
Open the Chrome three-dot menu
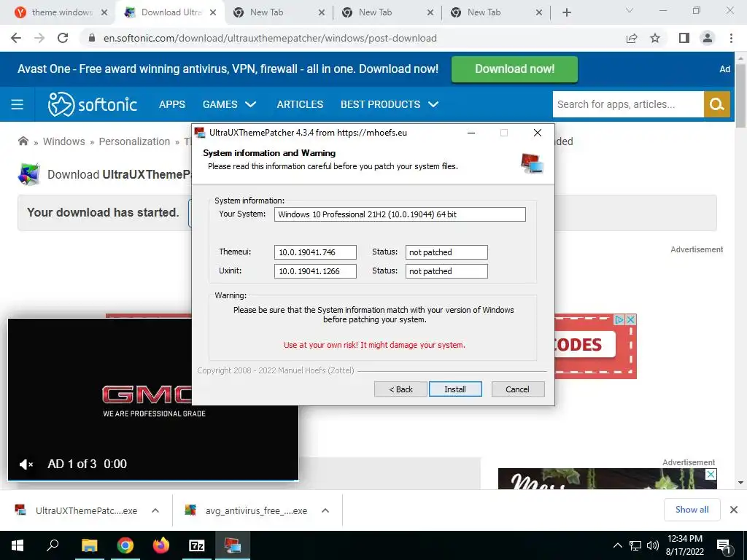coord(731,38)
